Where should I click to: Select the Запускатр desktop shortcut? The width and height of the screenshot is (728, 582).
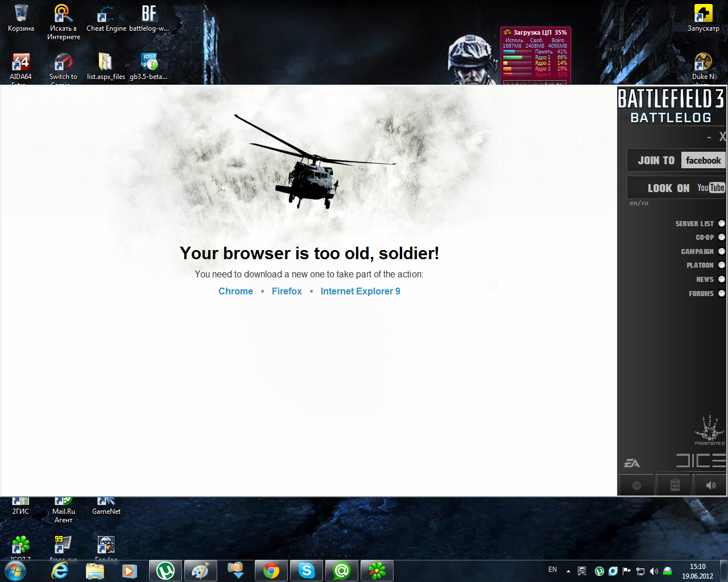(x=704, y=18)
